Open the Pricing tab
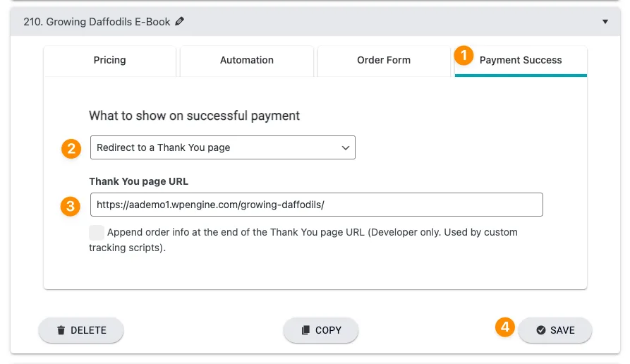This screenshot has width=630, height=364. (x=110, y=60)
